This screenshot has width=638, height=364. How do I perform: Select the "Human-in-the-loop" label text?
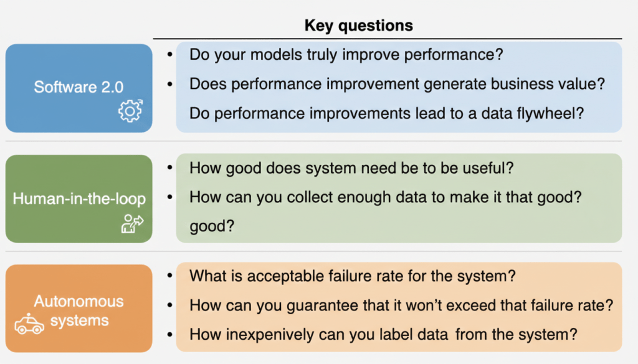pyautogui.click(x=79, y=199)
